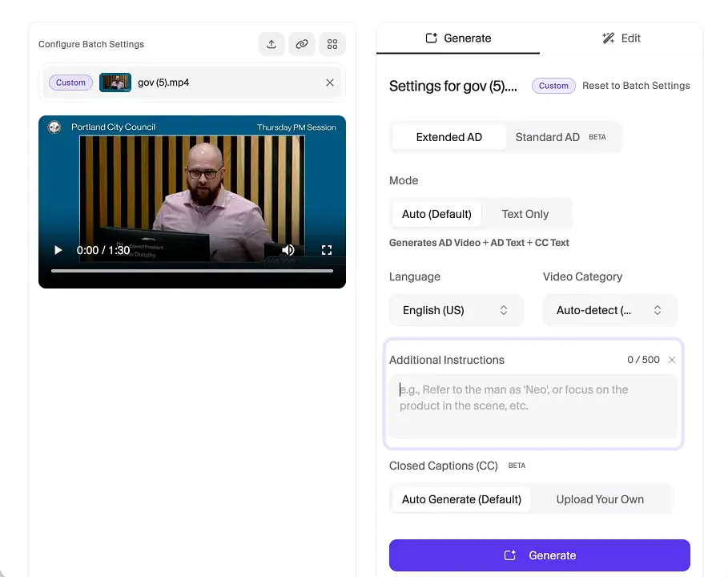The image size is (728, 577).
Task: Remove gov (5).mp4 with X icon
Action: pyautogui.click(x=330, y=83)
